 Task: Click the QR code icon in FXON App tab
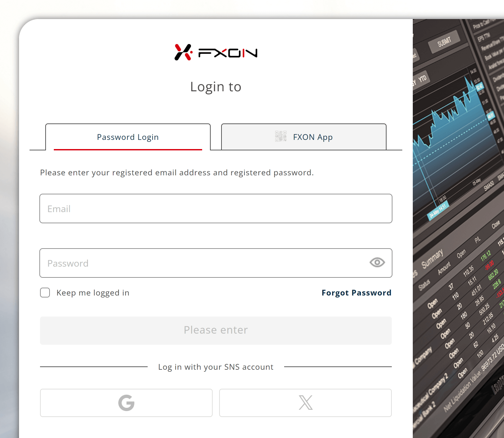281,136
